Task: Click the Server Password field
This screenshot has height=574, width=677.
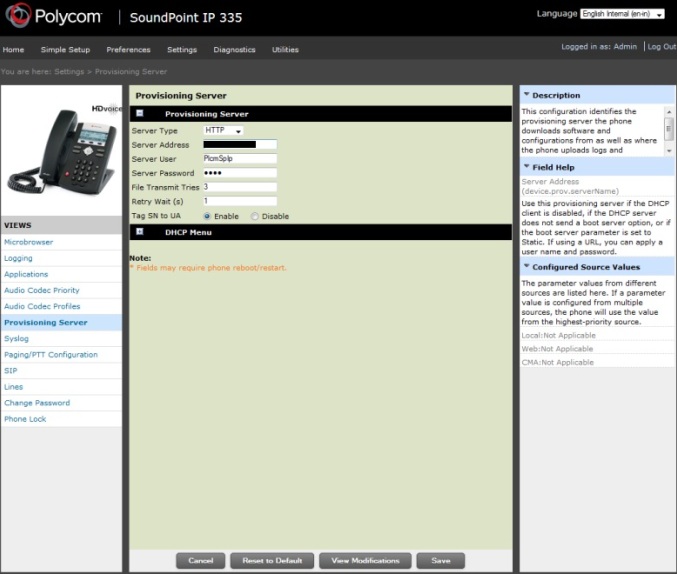Action: coord(240,173)
